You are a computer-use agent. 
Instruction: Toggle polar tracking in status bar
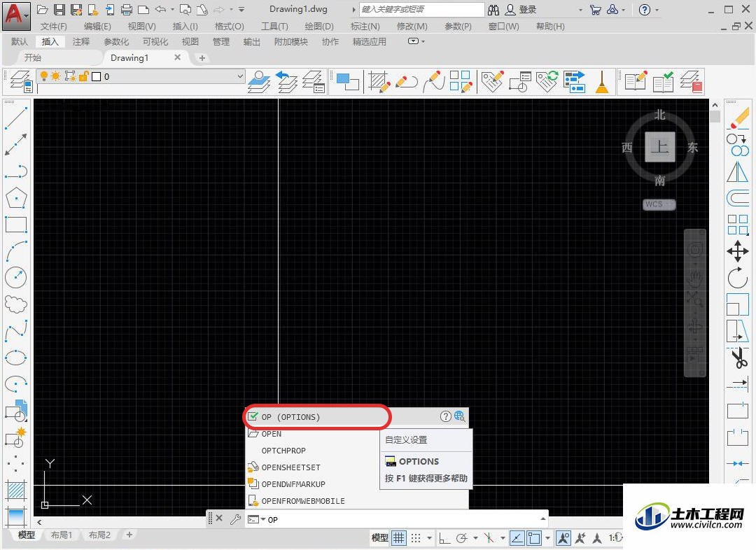pos(462,537)
